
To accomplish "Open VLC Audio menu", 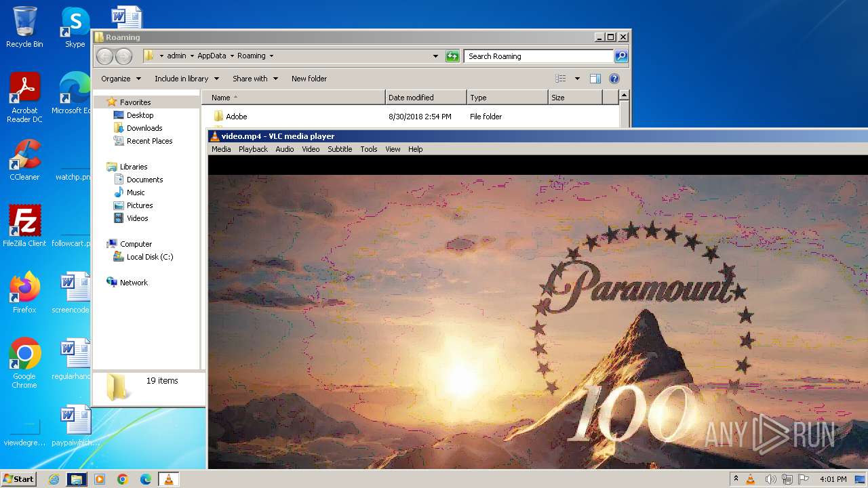I will point(285,149).
